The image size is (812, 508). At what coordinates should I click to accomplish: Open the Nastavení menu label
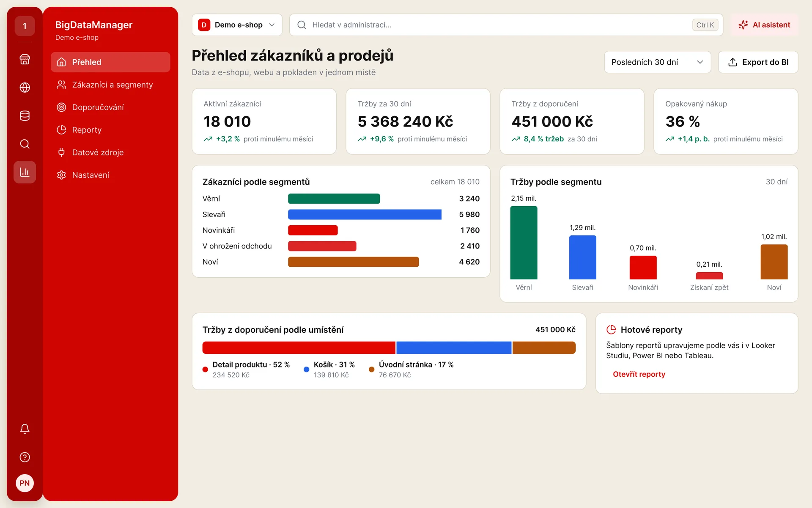point(91,175)
